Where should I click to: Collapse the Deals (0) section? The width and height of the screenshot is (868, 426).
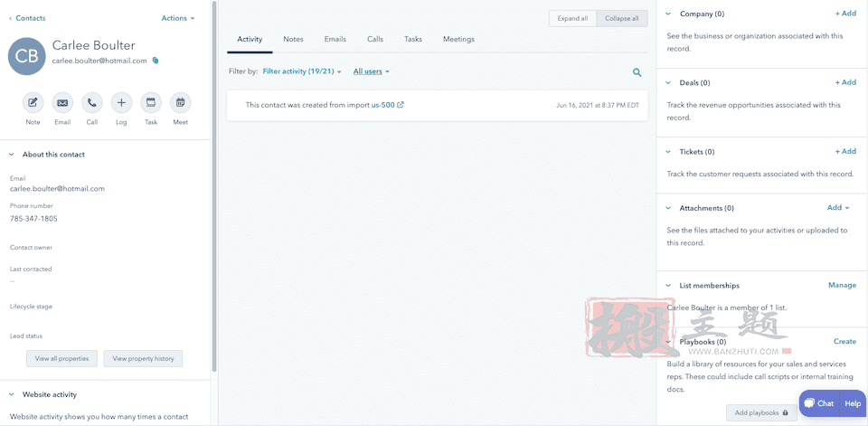668,82
